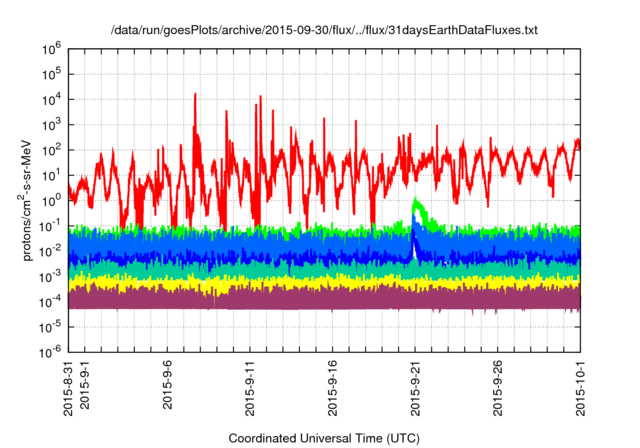Select the x-axis label '2015-9-21'

[415, 388]
